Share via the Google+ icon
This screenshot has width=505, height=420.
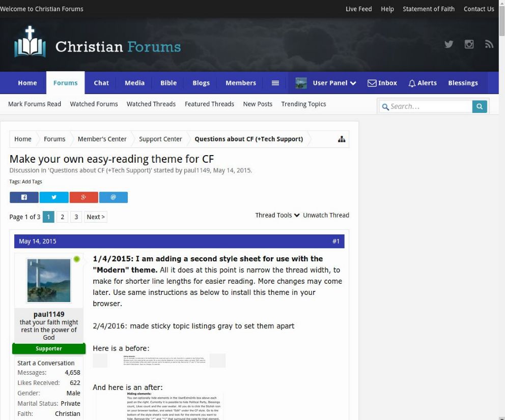click(x=83, y=197)
